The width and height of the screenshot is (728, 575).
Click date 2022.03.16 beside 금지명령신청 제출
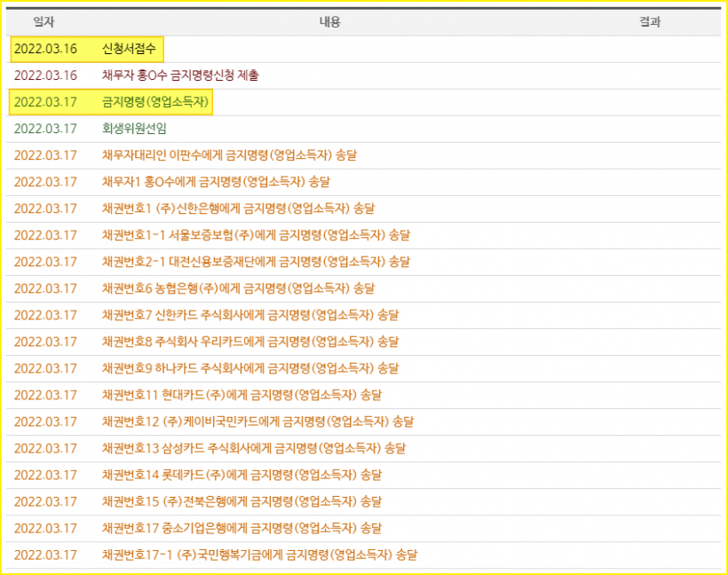(45, 75)
